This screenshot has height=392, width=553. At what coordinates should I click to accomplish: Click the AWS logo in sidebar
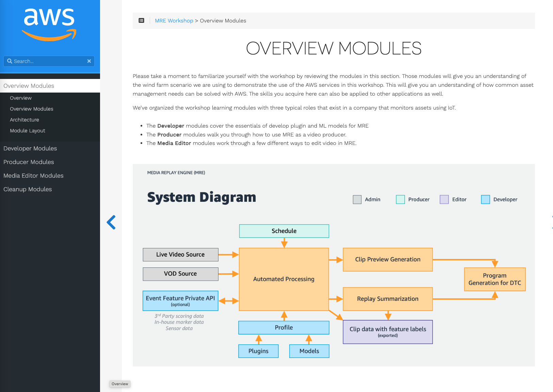(x=49, y=24)
